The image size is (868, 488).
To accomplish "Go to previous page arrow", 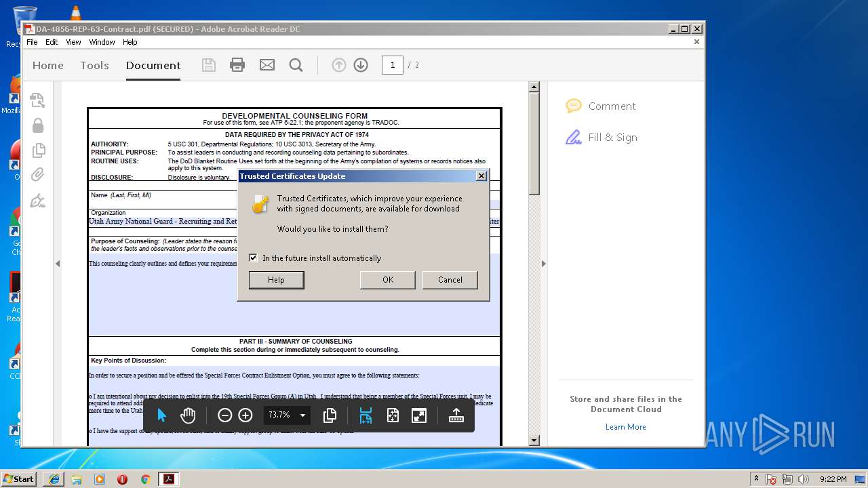I will pyautogui.click(x=339, y=65).
